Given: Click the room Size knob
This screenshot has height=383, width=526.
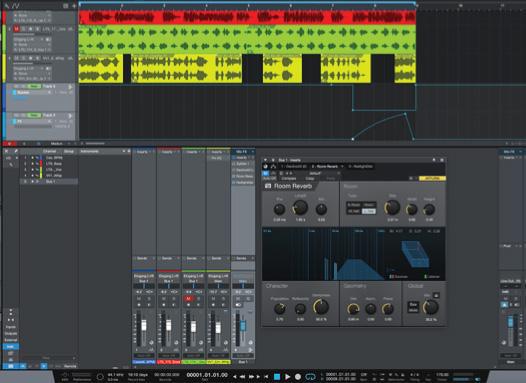Looking at the screenshot, I should coord(392,208).
